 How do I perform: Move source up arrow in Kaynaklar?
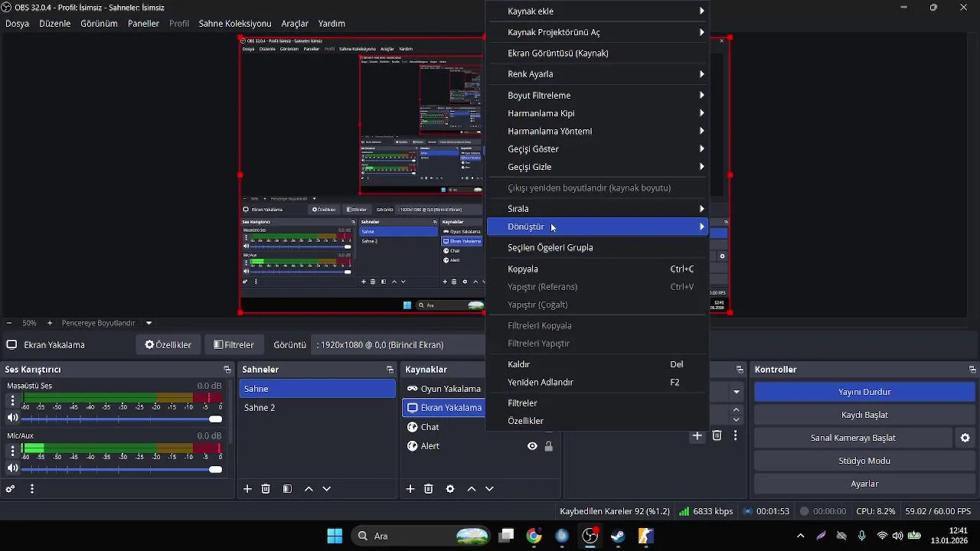pyautogui.click(x=472, y=489)
